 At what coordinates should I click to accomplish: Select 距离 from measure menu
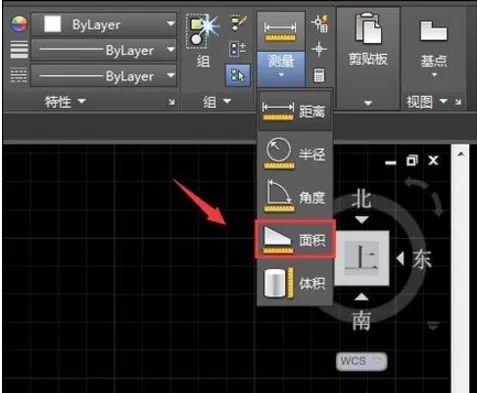tap(295, 111)
